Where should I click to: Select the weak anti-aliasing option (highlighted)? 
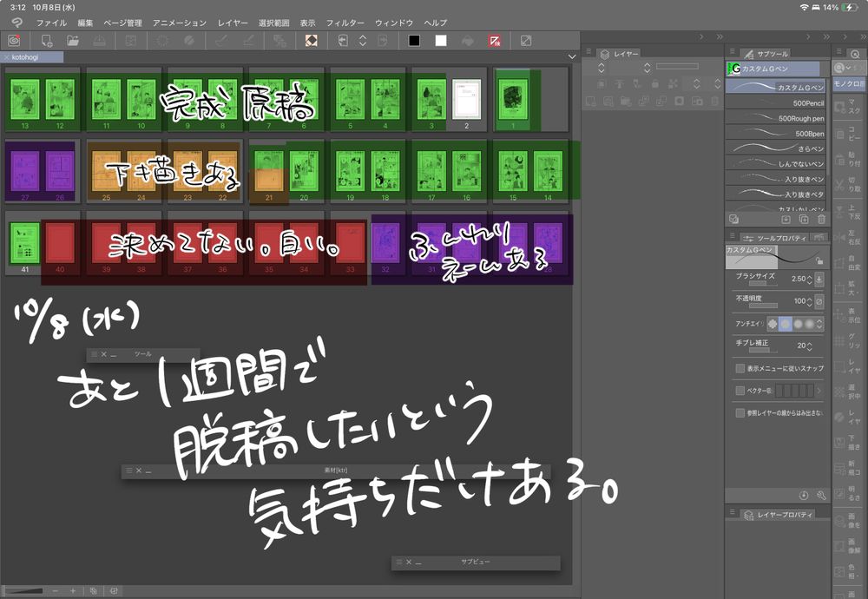pyautogui.click(x=785, y=323)
